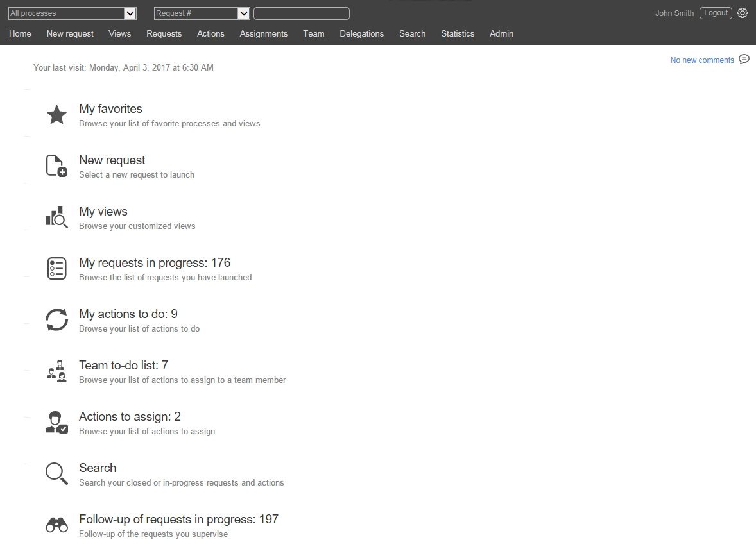
Task: Click the My favorites star icon
Action: 56,115
